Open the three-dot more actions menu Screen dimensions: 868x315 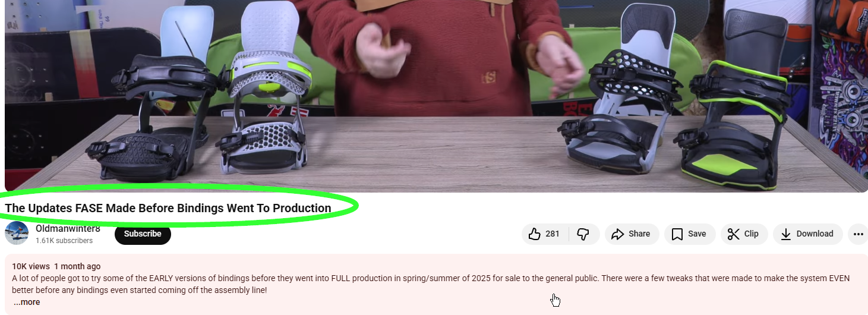[x=858, y=234]
